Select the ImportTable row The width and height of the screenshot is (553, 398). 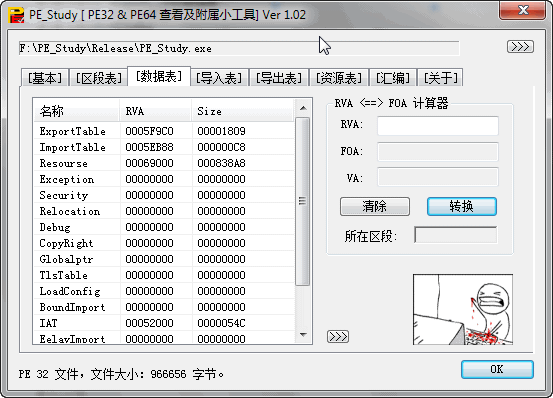click(164, 147)
